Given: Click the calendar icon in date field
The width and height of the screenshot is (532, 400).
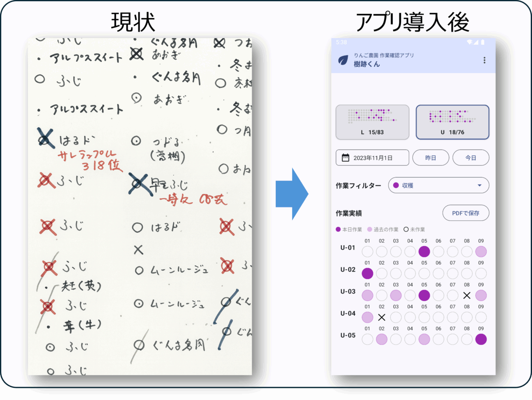Looking at the screenshot, I should pos(345,158).
